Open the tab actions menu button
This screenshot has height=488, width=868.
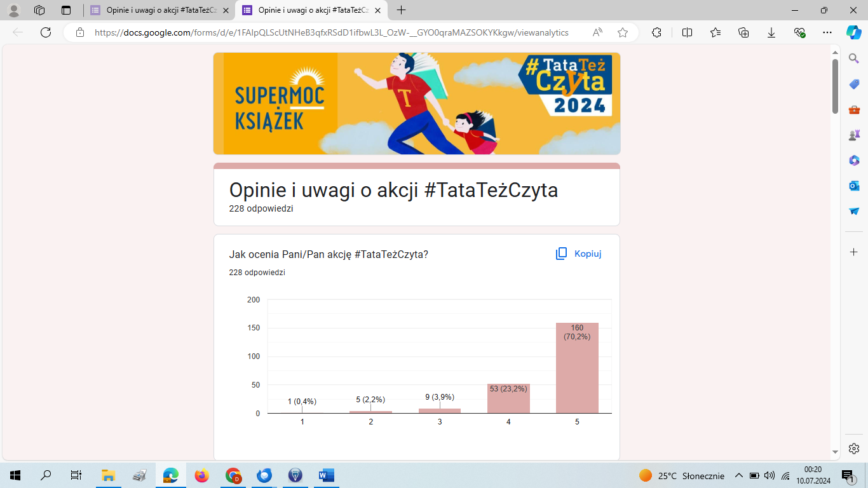click(x=66, y=10)
